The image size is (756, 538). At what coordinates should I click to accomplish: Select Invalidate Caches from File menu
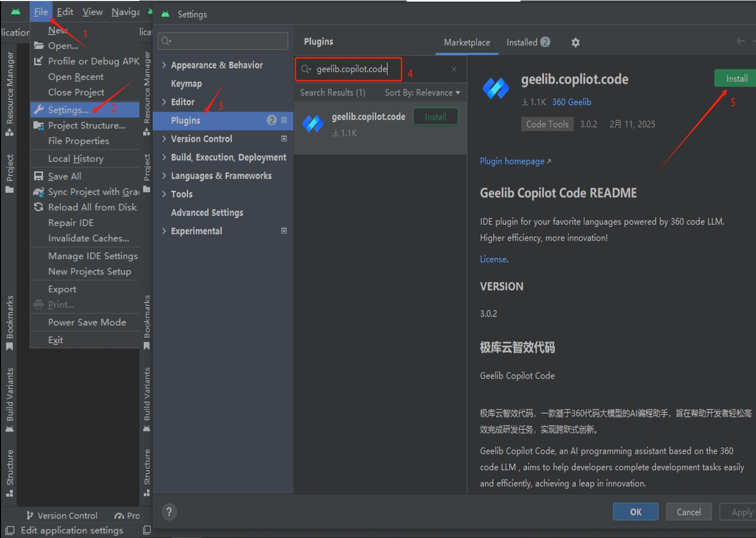(88, 239)
